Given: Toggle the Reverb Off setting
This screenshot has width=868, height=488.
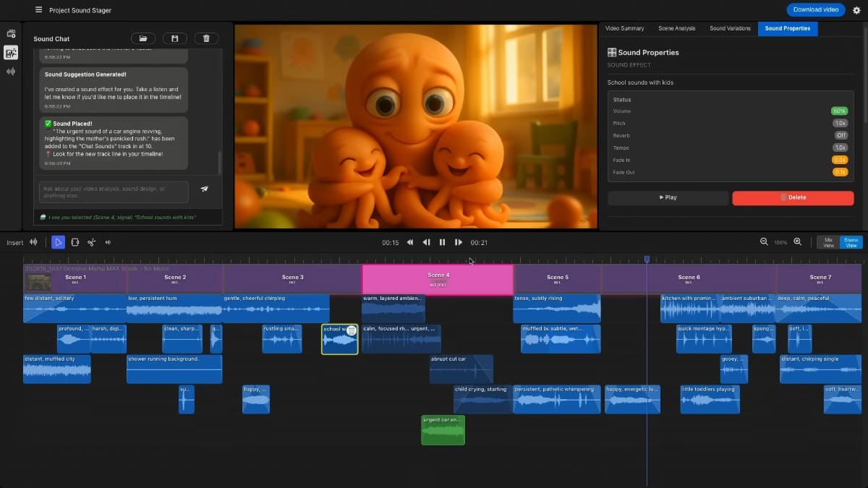Looking at the screenshot, I should pos(841,135).
